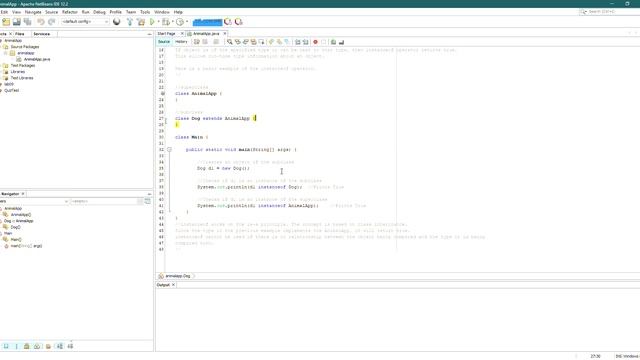The image size is (640, 360).
Task: Select Dog() constructor in Navigator
Action: tap(15, 227)
